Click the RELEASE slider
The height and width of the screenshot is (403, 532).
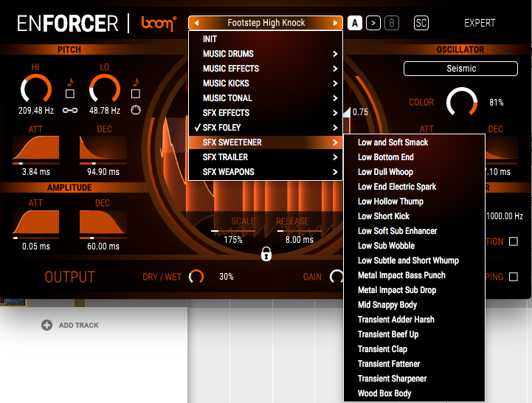300,231
